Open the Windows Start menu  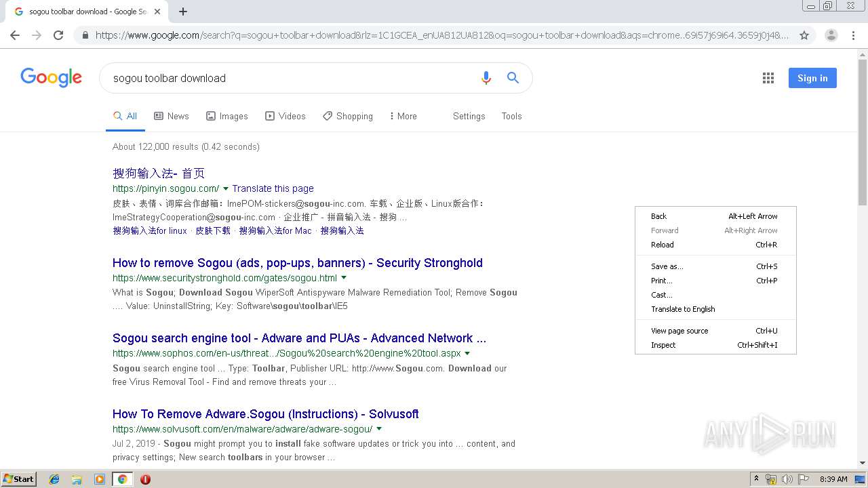(x=19, y=479)
